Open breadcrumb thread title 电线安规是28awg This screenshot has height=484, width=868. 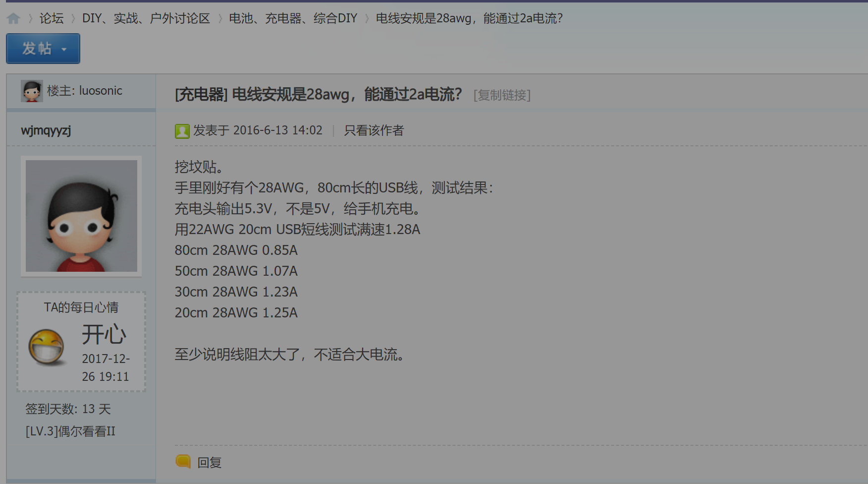tap(469, 18)
